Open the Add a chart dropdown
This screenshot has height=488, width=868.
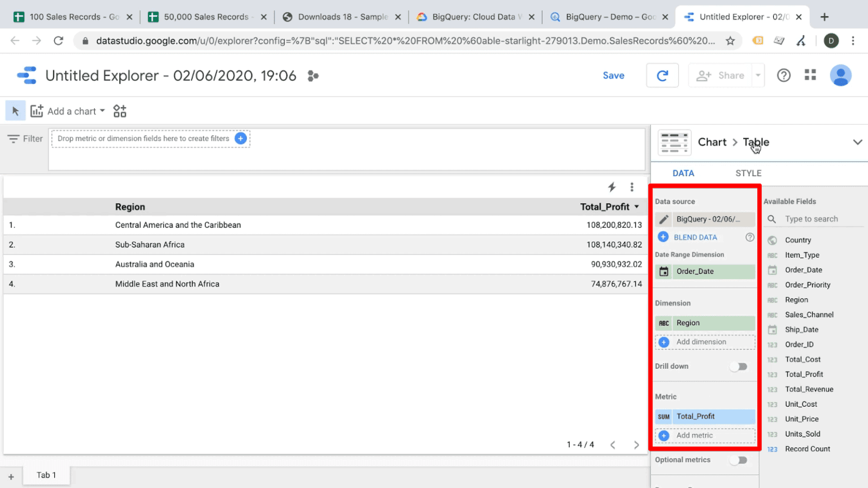(x=68, y=111)
